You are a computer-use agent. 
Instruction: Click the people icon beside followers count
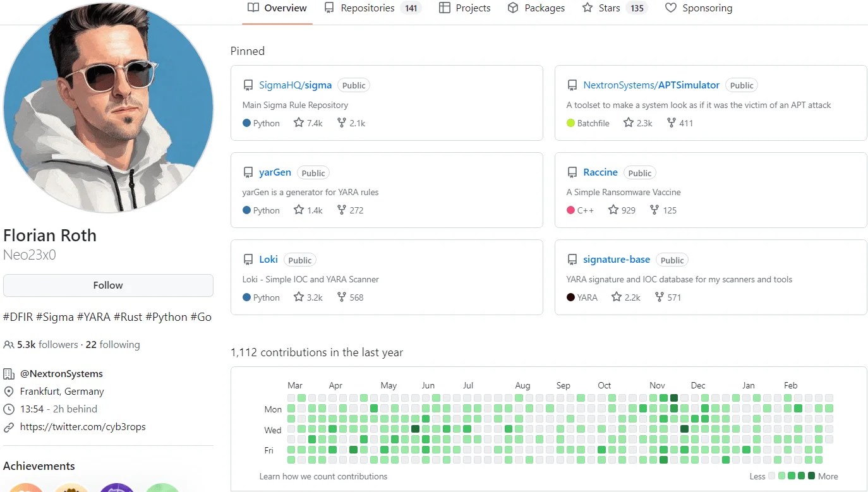[x=9, y=345]
